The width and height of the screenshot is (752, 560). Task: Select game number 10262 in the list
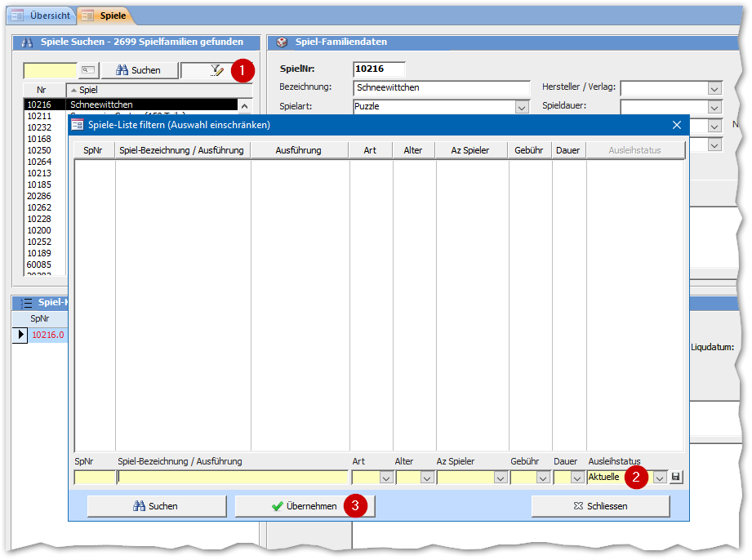pos(39,207)
